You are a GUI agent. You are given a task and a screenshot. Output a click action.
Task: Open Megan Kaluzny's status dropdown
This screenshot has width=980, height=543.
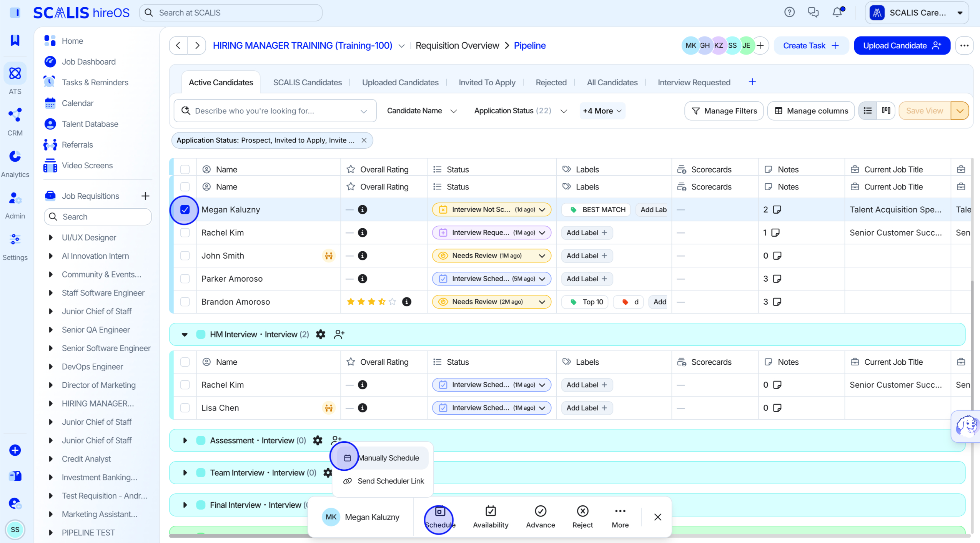point(491,209)
